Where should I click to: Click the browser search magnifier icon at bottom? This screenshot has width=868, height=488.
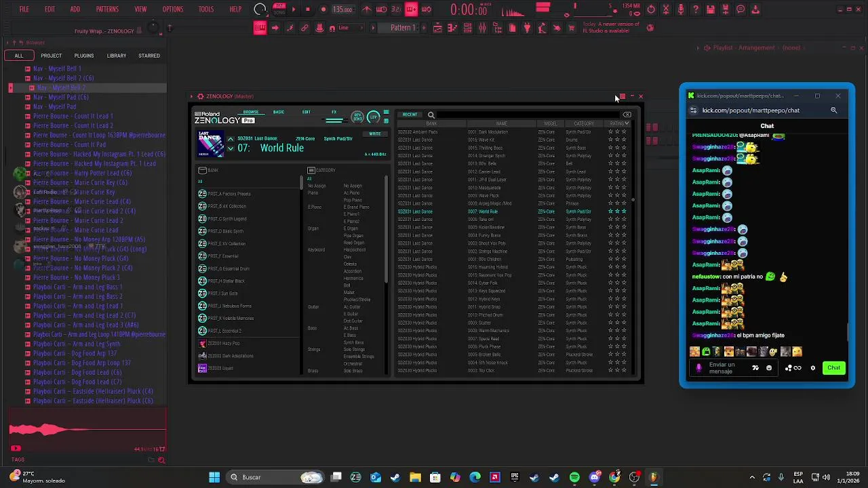161,460
